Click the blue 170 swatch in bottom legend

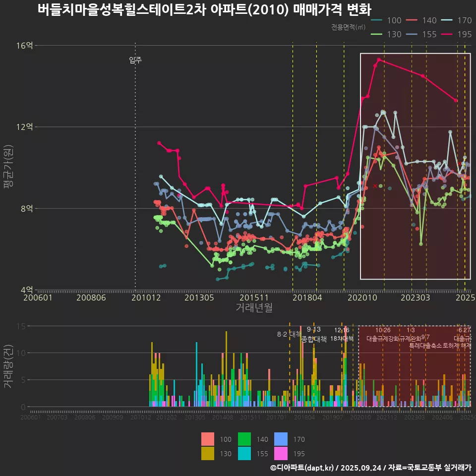point(281,439)
